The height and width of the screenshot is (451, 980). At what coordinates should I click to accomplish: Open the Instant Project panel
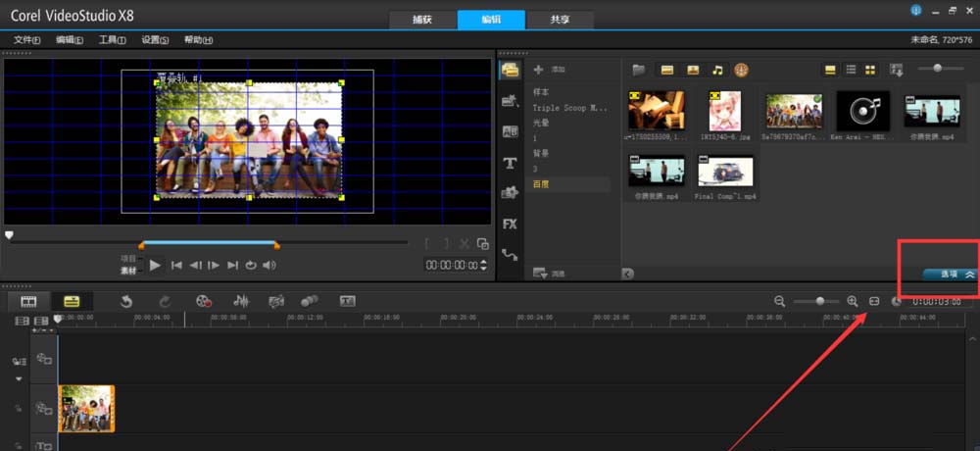pyautogui.click(x=511, y=101)
